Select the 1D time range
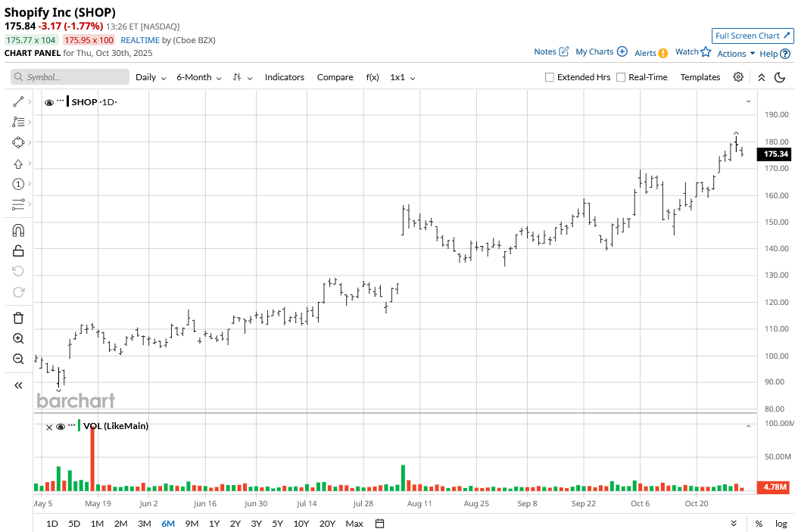Viewport: 795px width, 532px height. pyautogui.click(x=51, y=524)
